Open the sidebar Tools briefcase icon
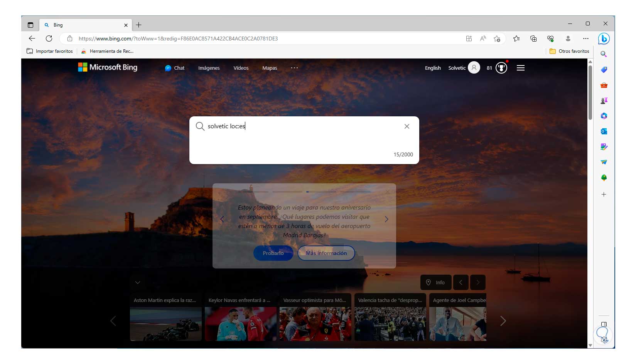 (x=604, y=85)
